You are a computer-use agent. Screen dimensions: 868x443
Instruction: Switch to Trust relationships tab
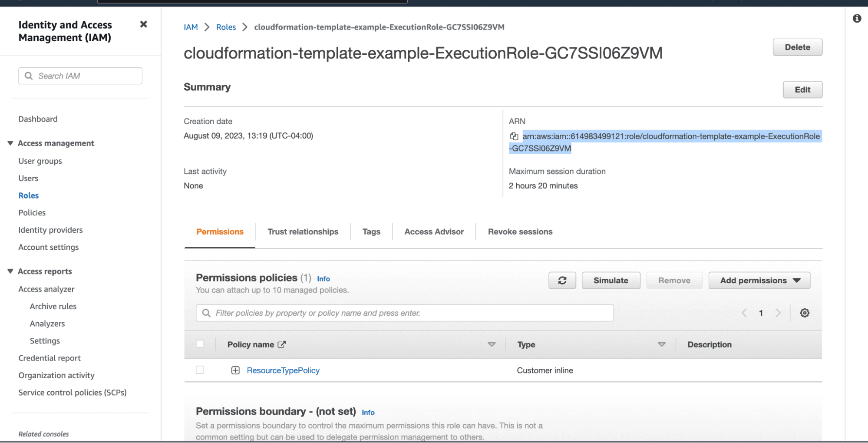click(303, 232)
